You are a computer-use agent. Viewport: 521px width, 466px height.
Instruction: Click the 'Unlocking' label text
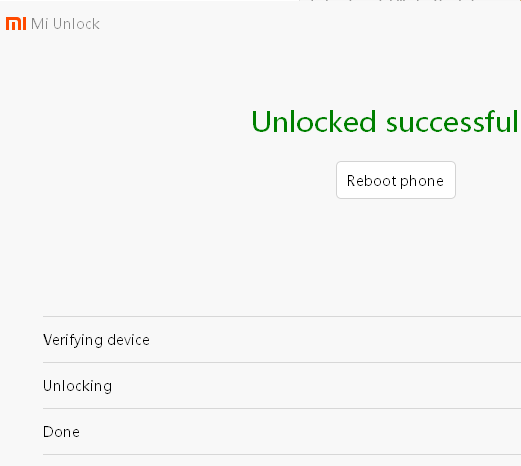[77, 386]
